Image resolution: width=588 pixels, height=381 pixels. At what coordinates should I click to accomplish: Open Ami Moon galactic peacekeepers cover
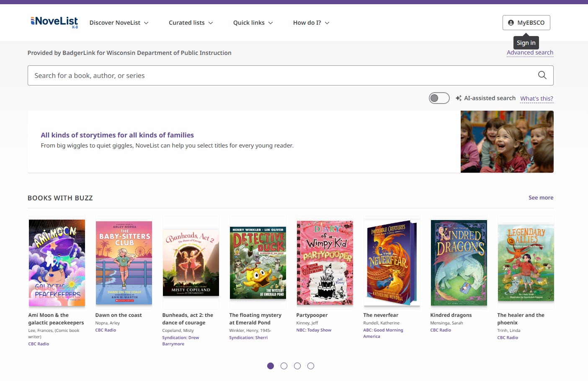57,263
